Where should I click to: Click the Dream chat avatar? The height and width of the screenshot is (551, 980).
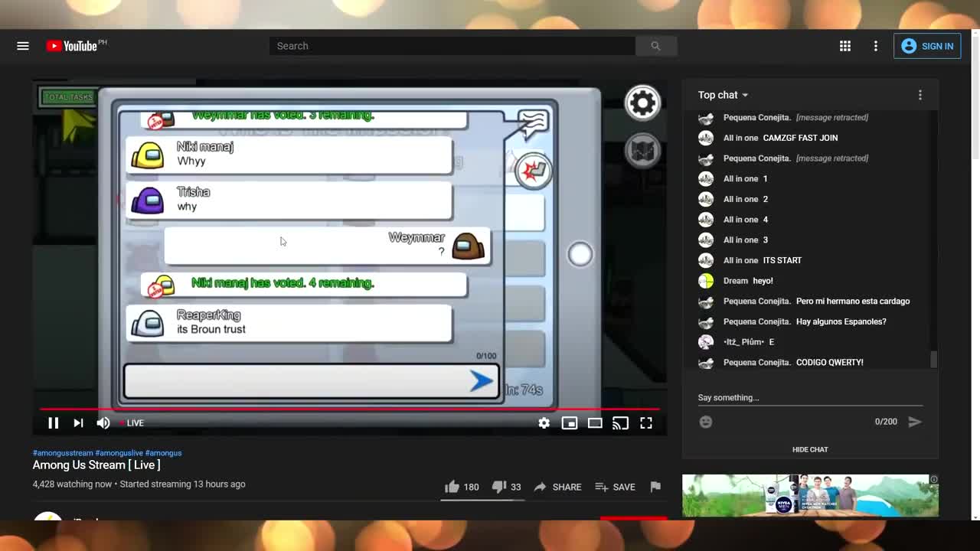706,281
